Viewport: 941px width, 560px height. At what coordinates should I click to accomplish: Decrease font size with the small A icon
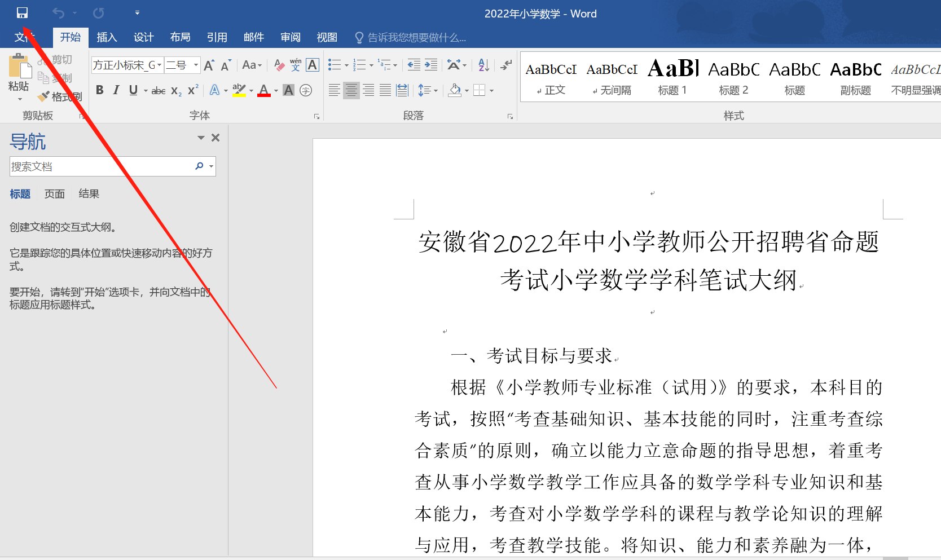click(226, 65)
